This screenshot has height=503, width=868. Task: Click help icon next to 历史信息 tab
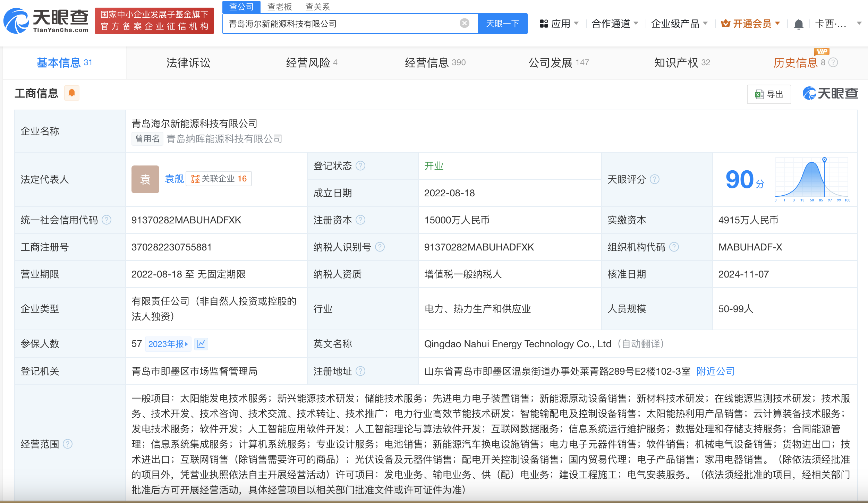tap(833, 62)
